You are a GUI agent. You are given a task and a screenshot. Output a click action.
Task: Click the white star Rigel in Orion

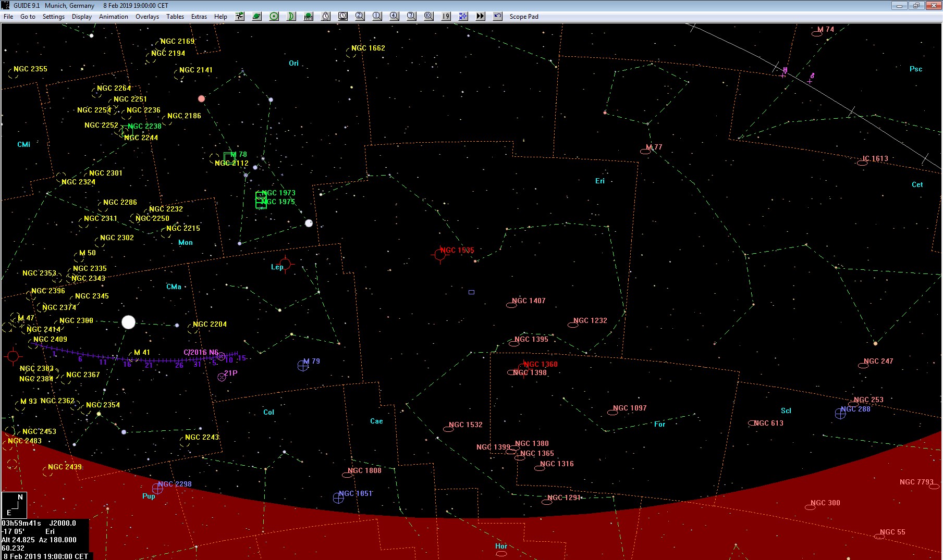point(309,223)
